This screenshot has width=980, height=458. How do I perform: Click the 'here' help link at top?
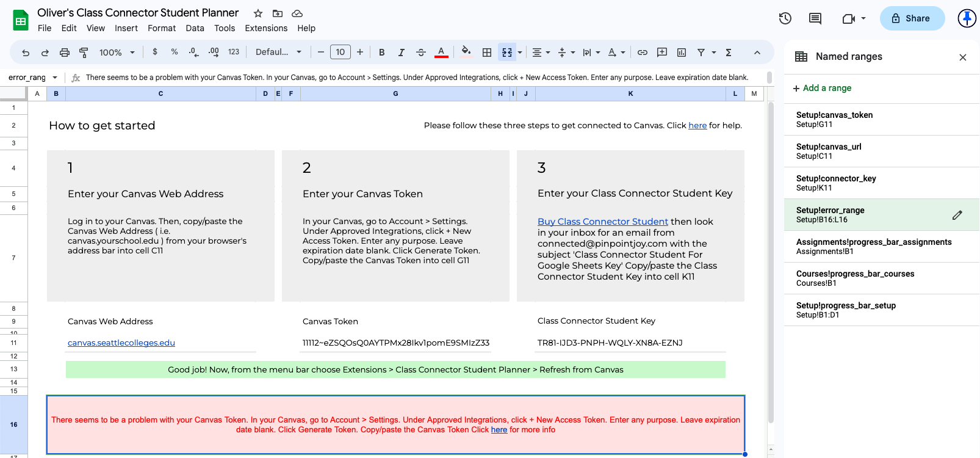coord(697,125)
